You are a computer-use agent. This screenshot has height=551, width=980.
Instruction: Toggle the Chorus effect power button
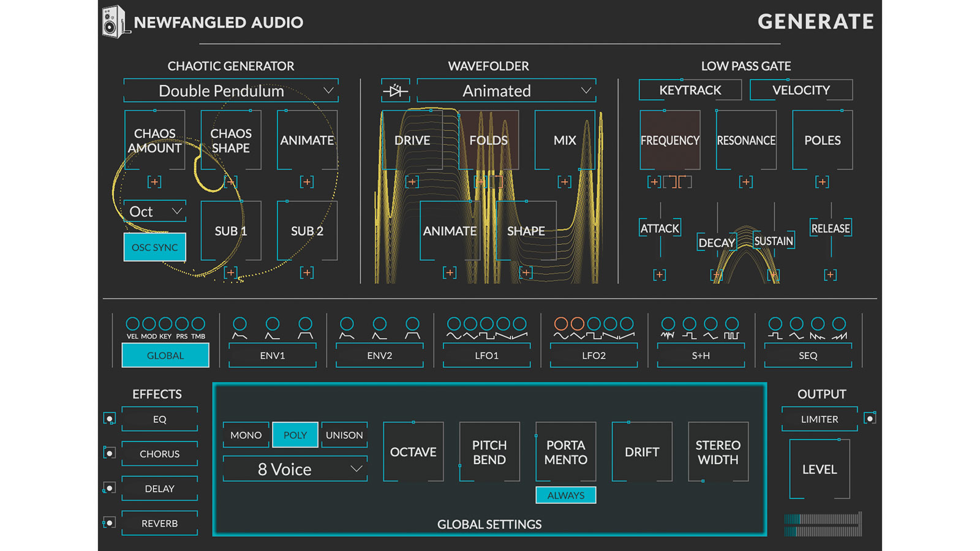[x=110, y=453]
